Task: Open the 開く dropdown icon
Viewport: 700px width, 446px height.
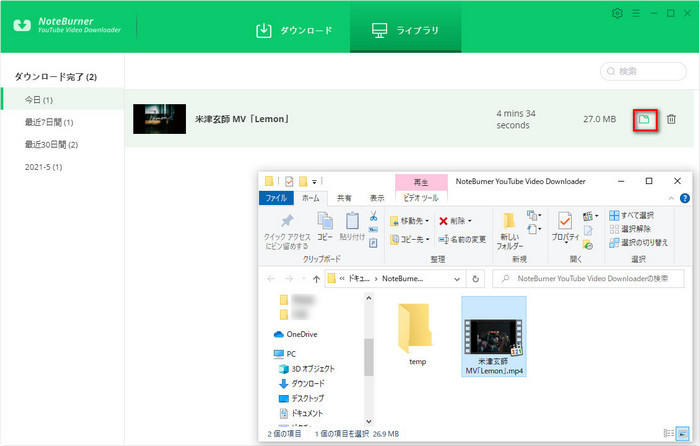Action: (x=590, y=216)
